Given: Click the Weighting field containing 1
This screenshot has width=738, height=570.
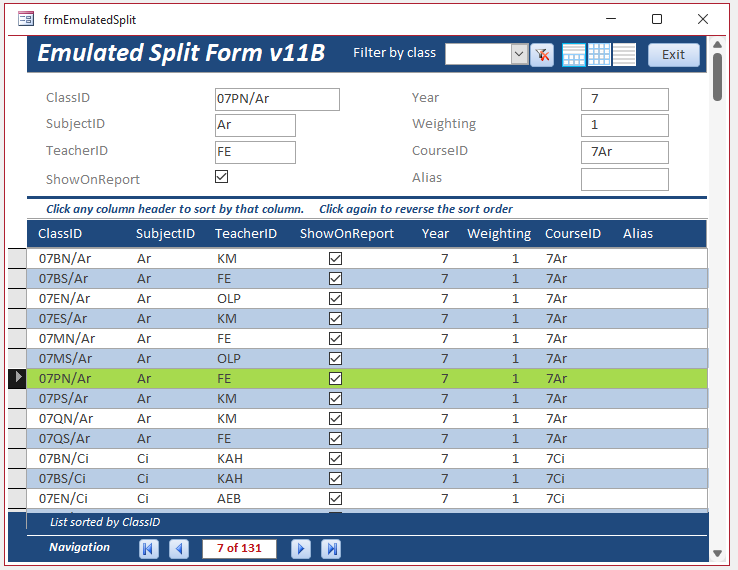Looking at the screenshot, I should pos(625,125).
